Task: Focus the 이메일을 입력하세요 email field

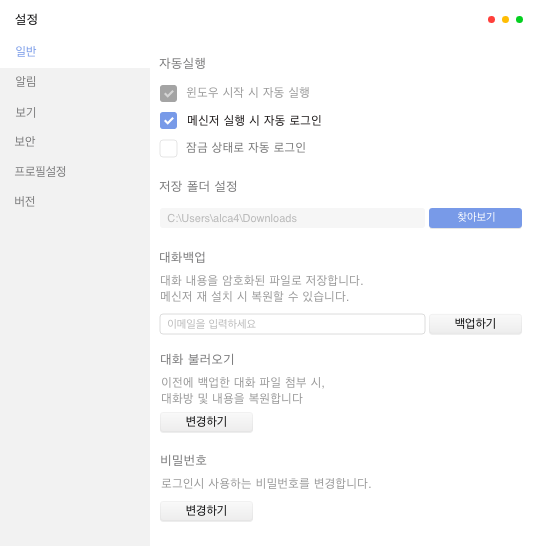Action: tap(293, 324)
